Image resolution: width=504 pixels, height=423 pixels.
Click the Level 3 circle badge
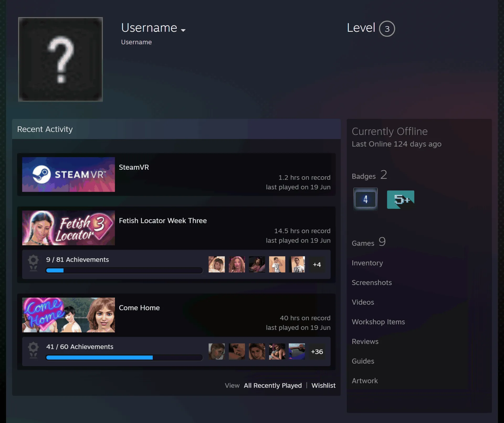pyautogui.click(x=387, y=29)
